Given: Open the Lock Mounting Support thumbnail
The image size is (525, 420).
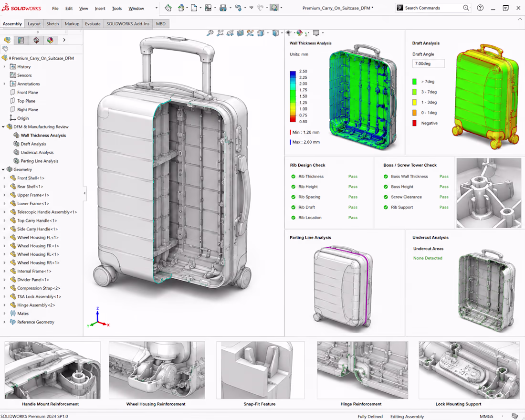Looking at the screenshot, I should (x=469, y=370).
